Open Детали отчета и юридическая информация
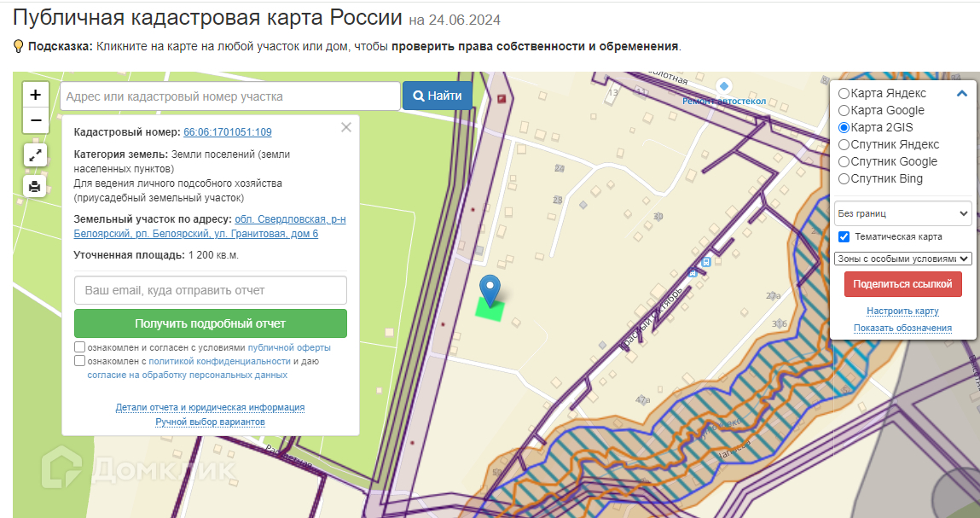Screen dimensions: 980x518 tap(210, 407)
